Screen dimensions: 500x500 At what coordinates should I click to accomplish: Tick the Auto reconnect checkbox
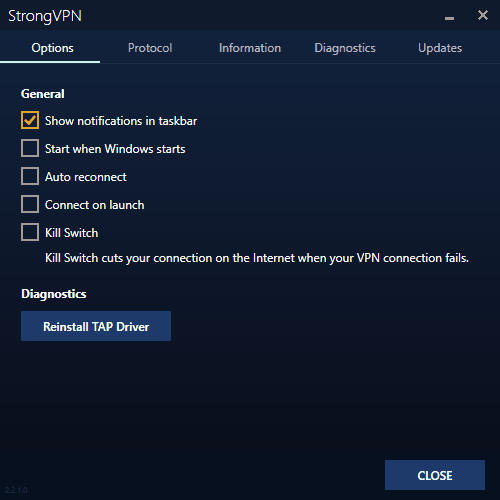pyautogui.click(x=30, y=176)
